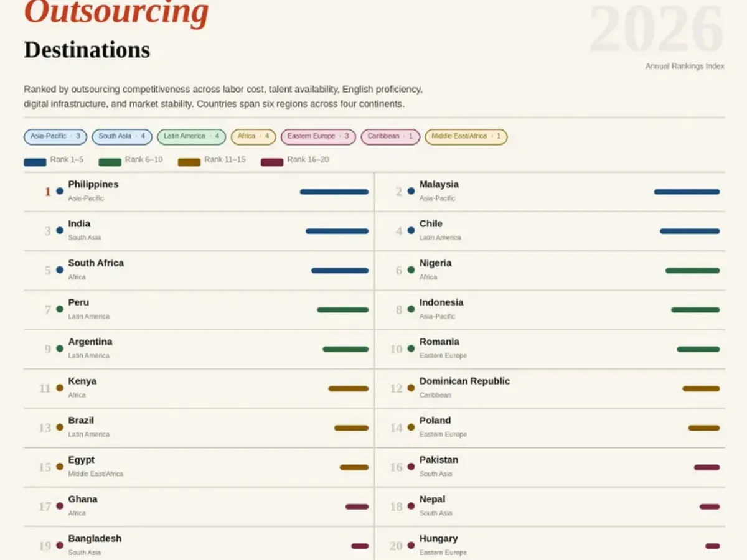Click the South Asia filter pill
The image size is (747, 560).
click(122, 137)
